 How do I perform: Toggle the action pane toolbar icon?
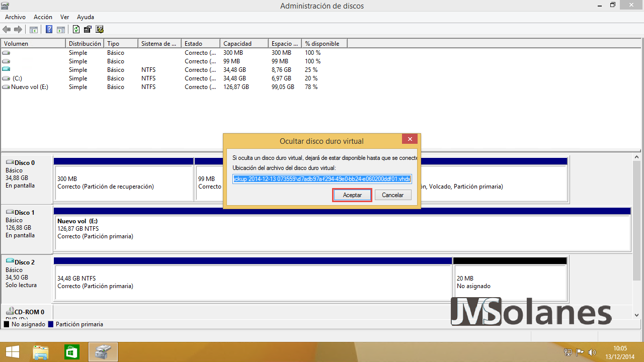coord(61,29)
